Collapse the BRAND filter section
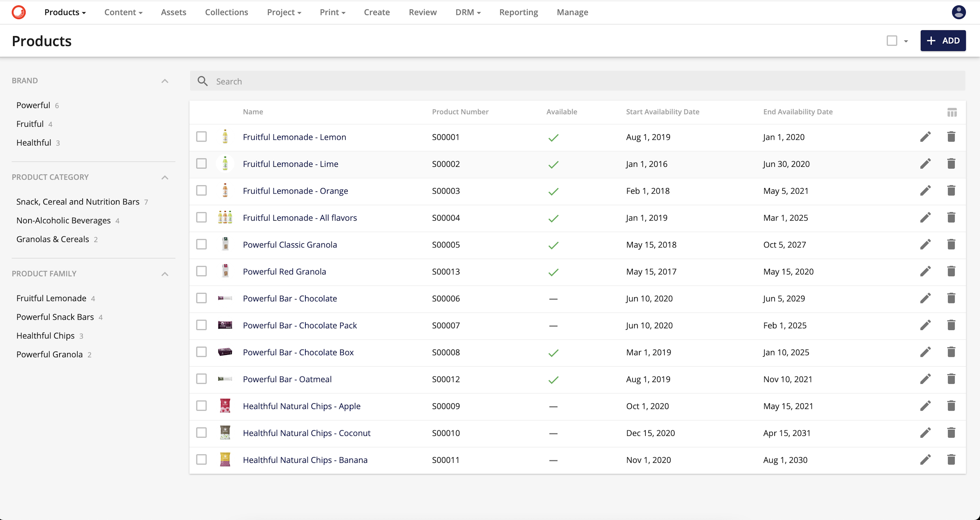The width and height of the screenshot is (980, 520). click(165, 81)
